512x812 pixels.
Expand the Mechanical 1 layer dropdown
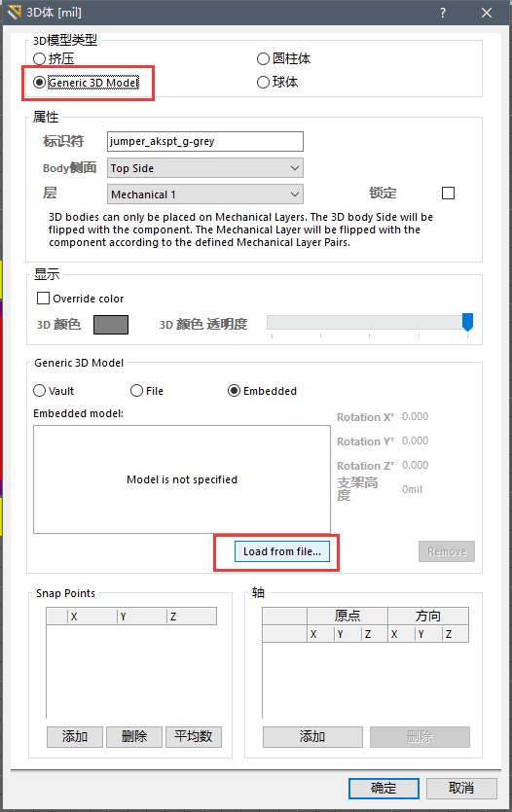(x=205, y=194)
